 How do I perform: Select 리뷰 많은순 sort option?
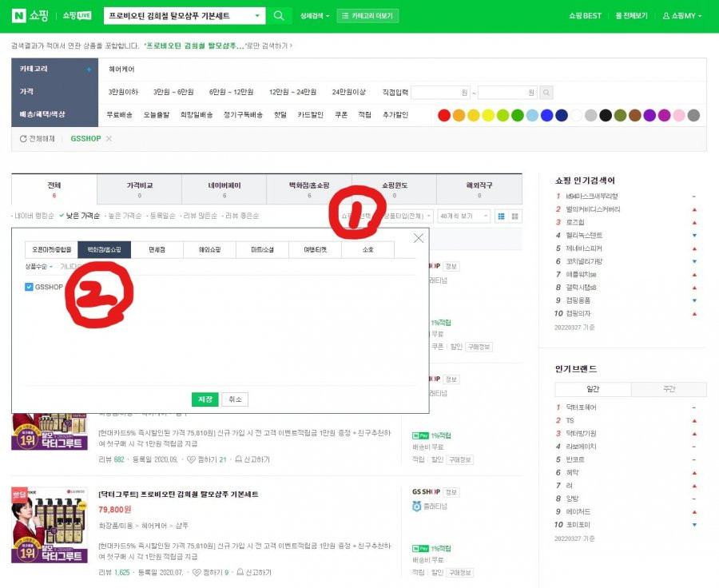point(200,216)
